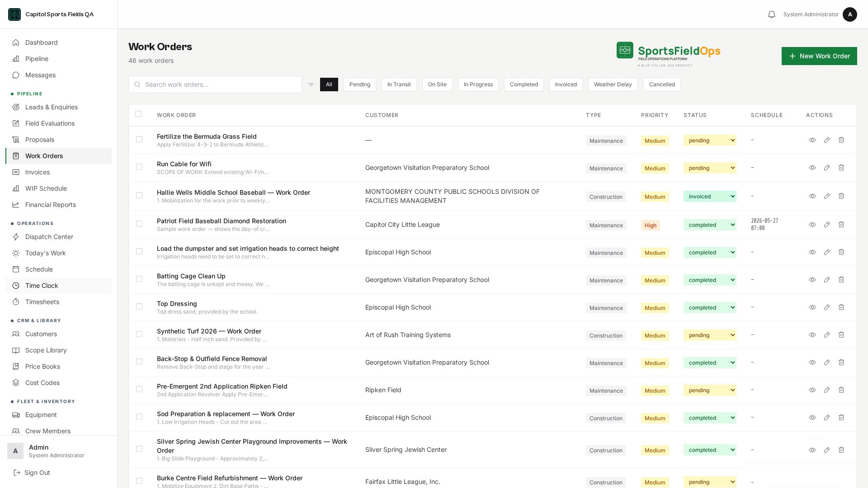Click the filter icon beside search
This screenshot has height=488, width=868.
pyautogui.click(x=311, y=84)
